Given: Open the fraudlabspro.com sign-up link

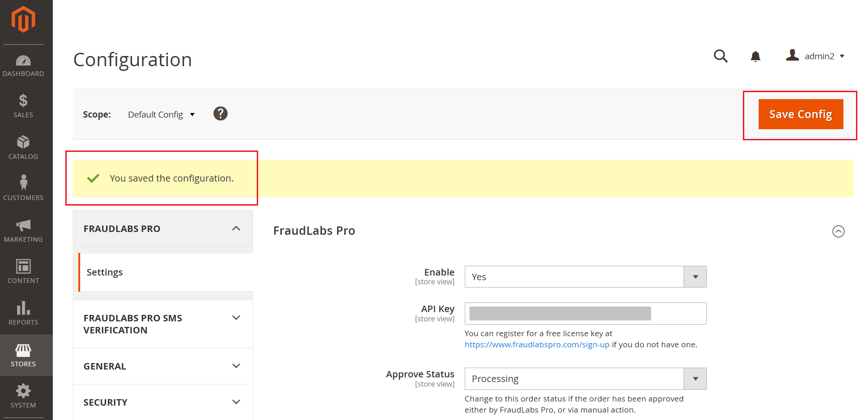Looking at the screenshot, I should (537, 345).
